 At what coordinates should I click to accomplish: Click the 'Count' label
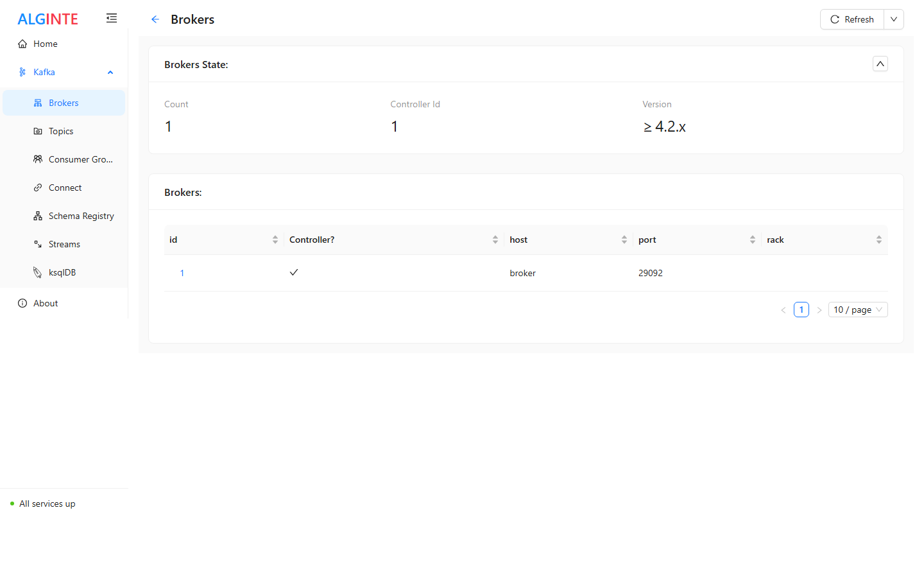coord(176,104)
